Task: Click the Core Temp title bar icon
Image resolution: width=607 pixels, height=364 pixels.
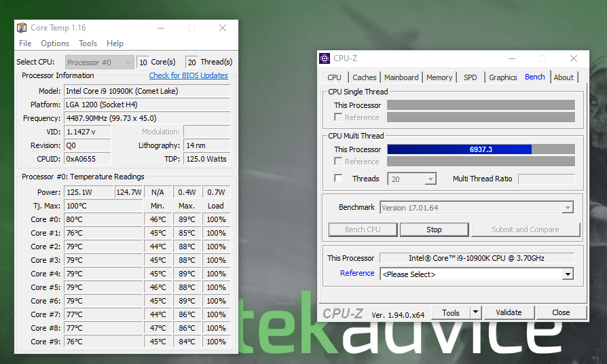Action: pos(23,28)
